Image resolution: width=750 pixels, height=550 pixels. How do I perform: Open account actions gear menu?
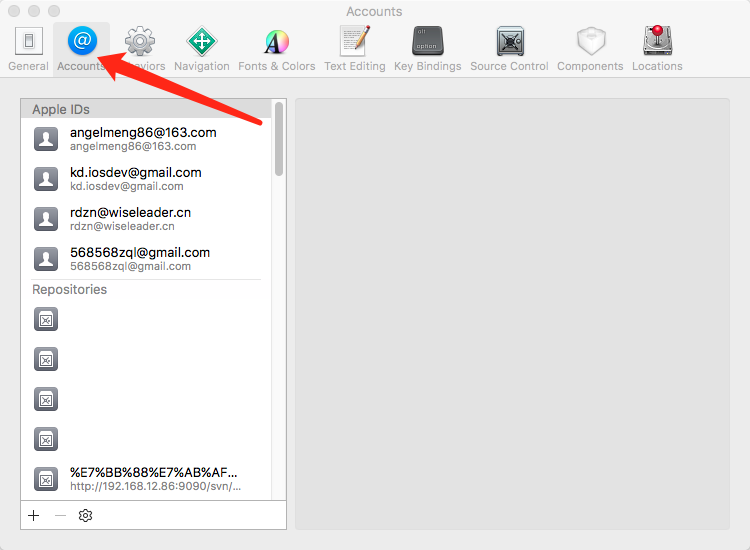(x=85, y=516)
